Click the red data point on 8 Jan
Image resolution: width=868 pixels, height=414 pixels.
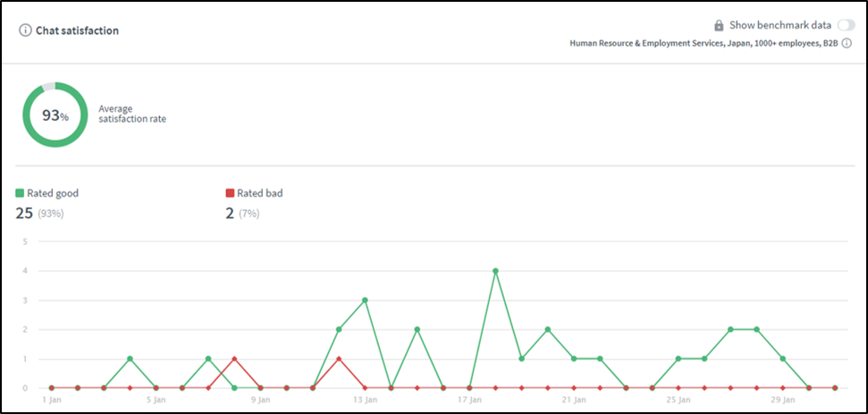(234, 359)
